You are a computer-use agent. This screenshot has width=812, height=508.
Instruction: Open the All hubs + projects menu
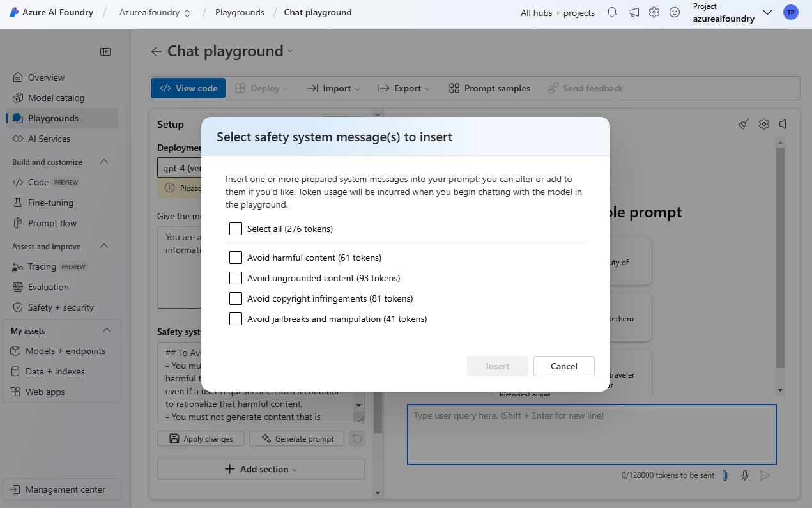(557, 12)
